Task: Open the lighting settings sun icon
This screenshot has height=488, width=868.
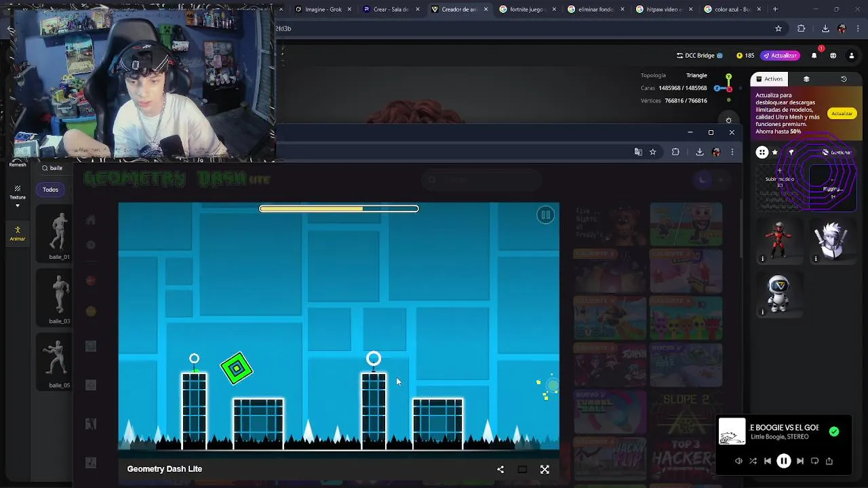Action: click(x=728, y=121)
